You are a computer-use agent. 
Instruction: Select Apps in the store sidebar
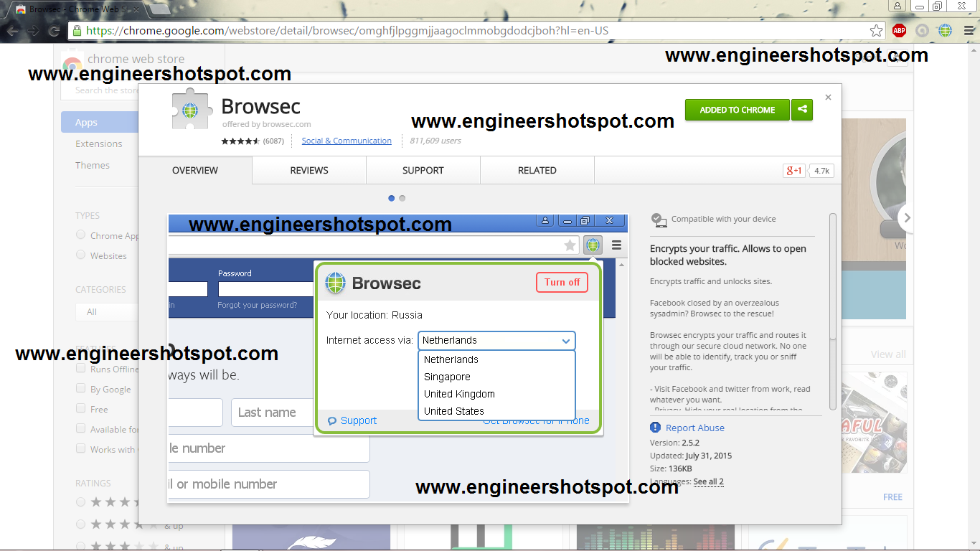[x=100, y=122]
